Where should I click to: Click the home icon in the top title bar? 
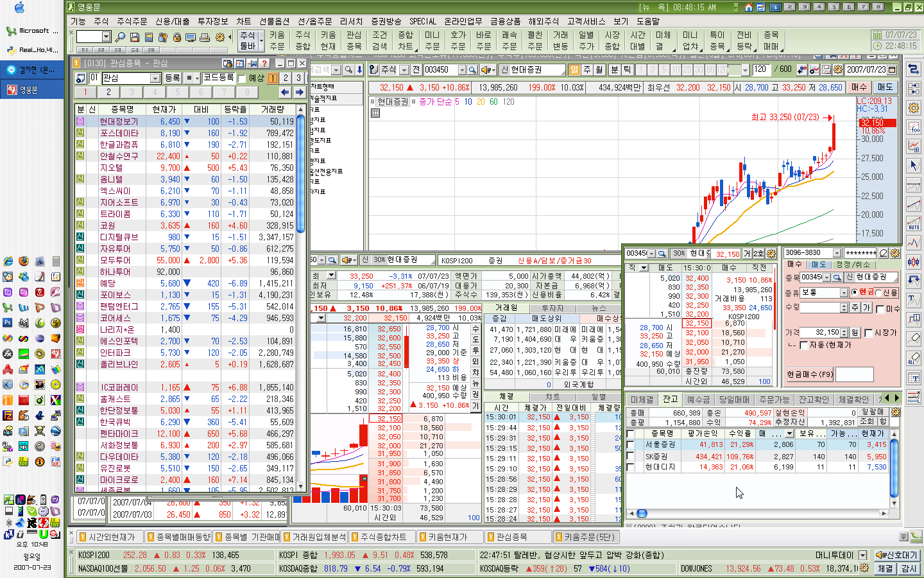748,7
